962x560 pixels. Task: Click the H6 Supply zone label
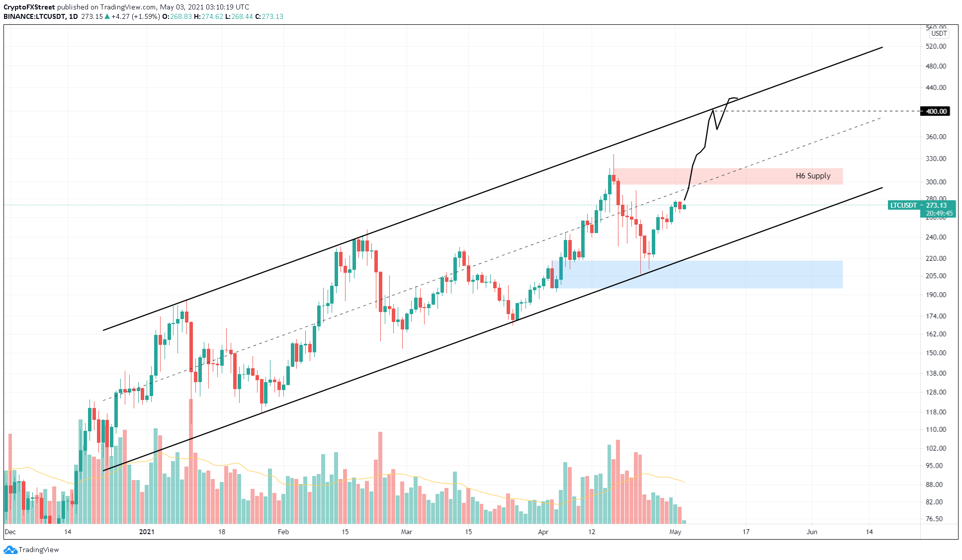click(813, 176)
